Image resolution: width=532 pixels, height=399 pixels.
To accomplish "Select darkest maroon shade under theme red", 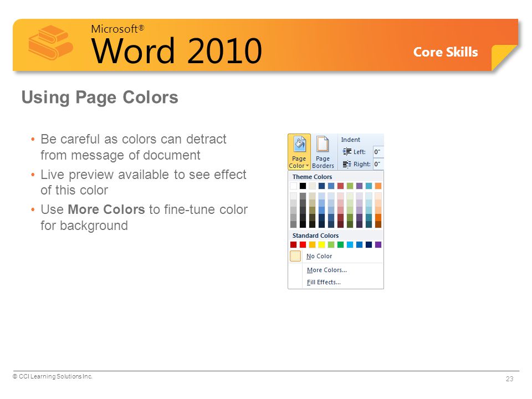I will coord(340,224).
